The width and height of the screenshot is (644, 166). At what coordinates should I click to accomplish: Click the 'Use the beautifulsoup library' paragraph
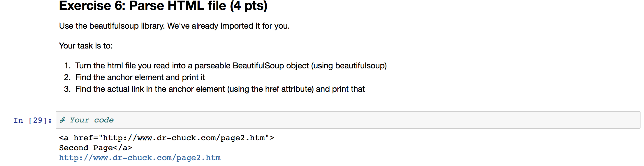pos(174,26)
